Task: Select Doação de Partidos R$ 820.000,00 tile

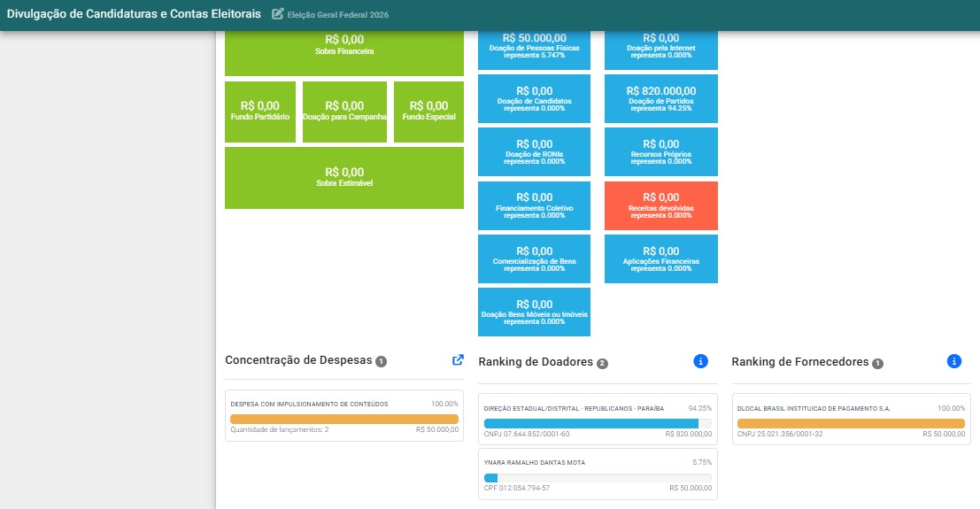Action: pyautogui.click(x=660, y=99)
